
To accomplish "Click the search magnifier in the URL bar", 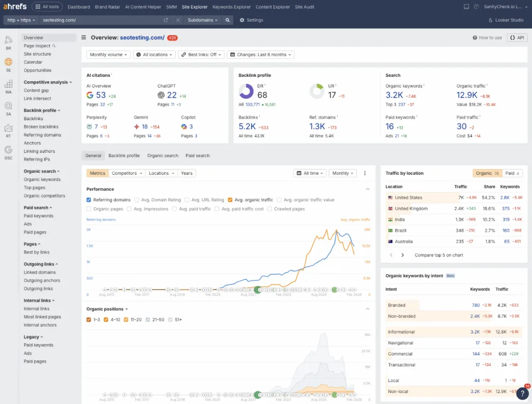I will [228, 21].
